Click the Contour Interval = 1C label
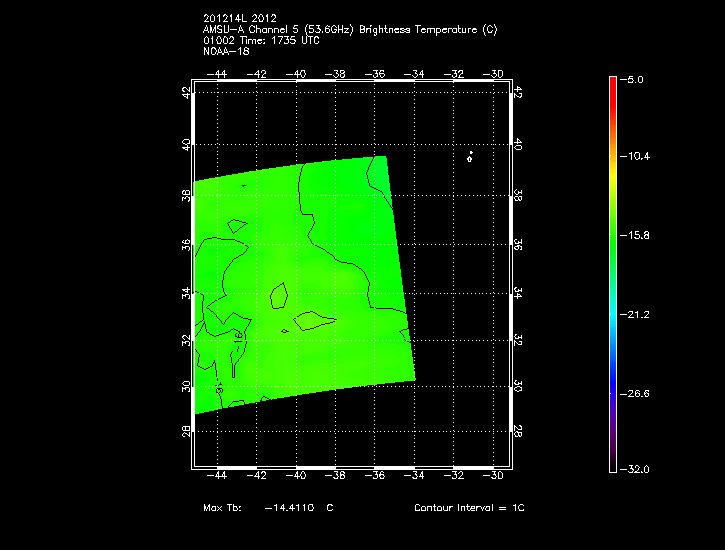 point(469,508)
